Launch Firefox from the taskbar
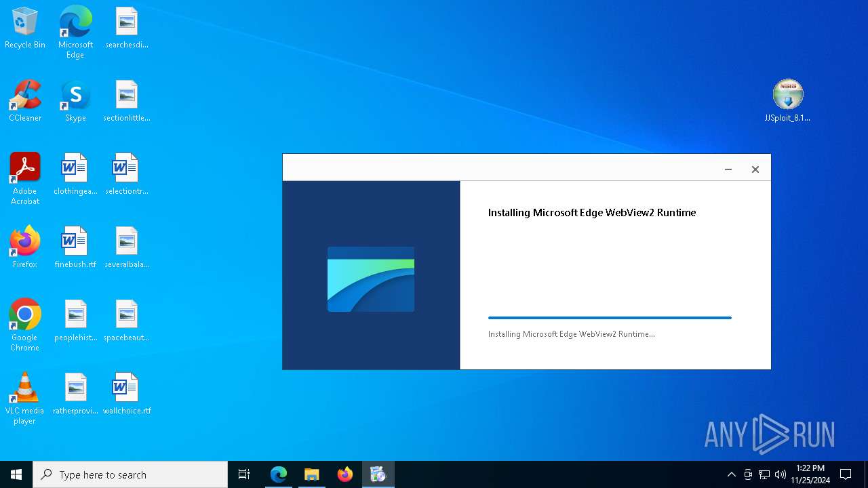 point(345,474)
